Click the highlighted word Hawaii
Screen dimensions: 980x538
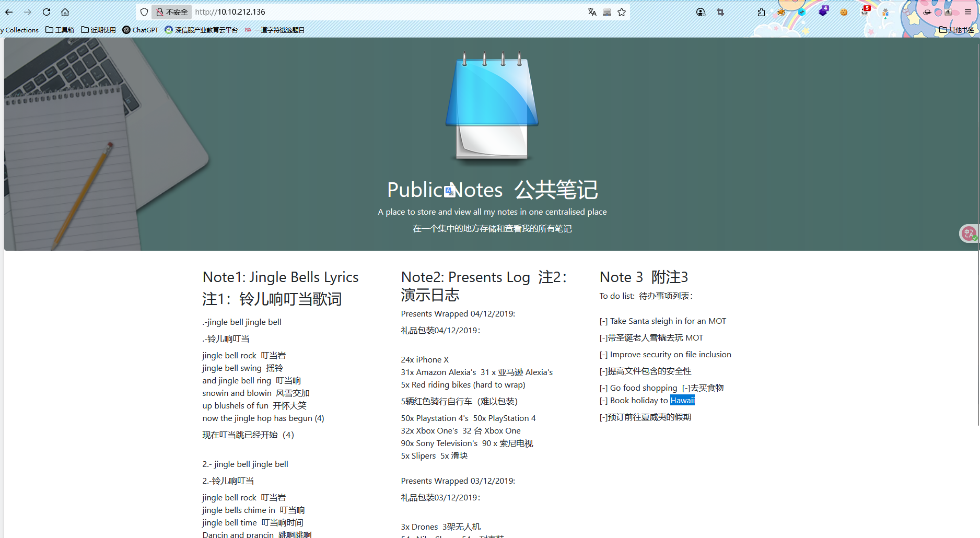coord(682,401)
